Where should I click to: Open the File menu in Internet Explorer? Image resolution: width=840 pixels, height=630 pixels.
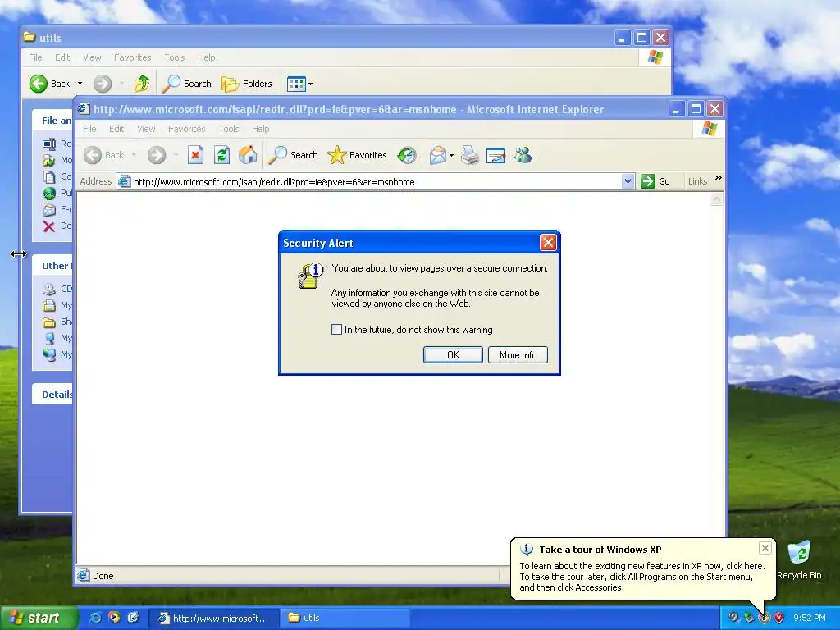[89, 129]
